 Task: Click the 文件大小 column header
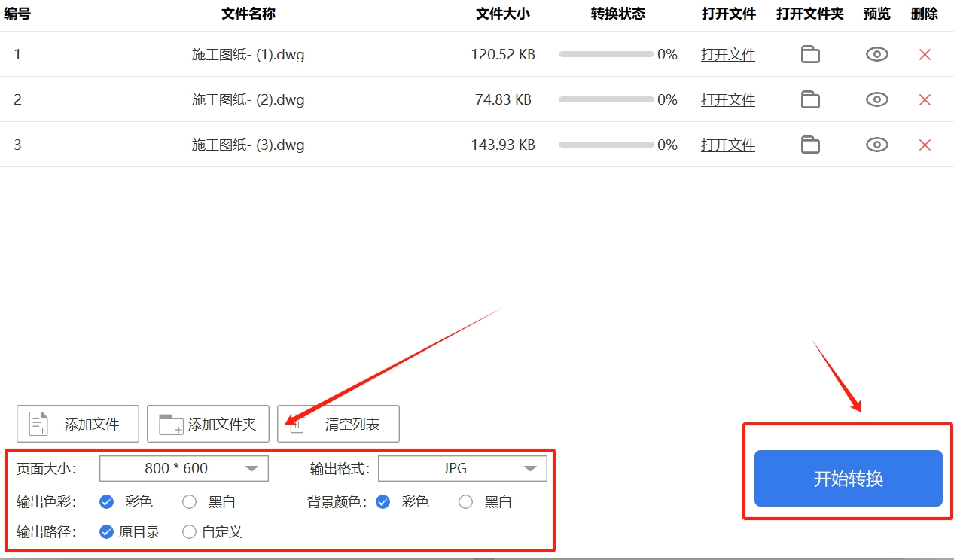(503, 14)
